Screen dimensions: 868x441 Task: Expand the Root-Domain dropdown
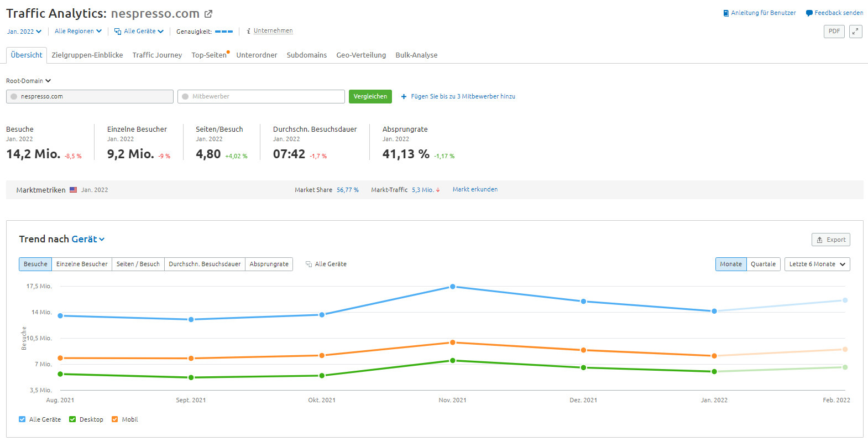[28, 81]
